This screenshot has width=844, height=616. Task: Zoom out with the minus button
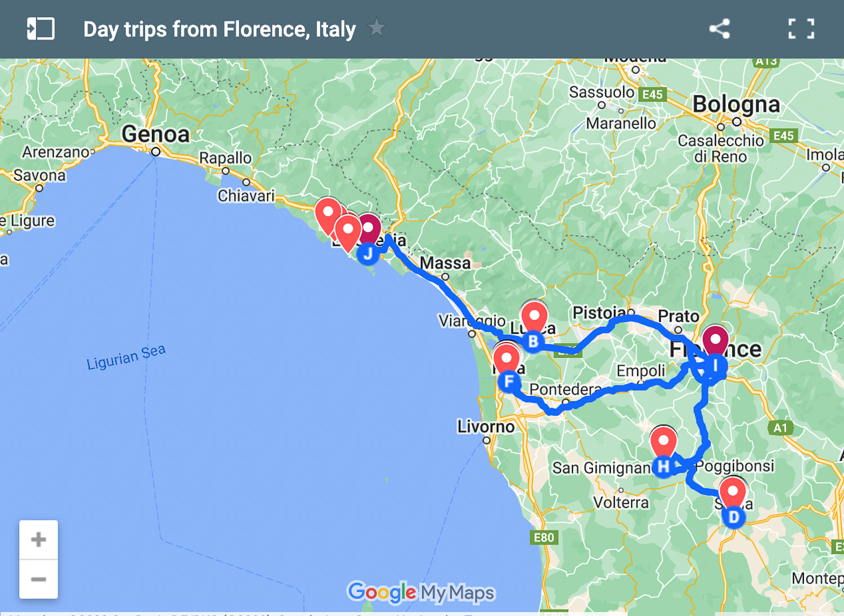(38, 579)
